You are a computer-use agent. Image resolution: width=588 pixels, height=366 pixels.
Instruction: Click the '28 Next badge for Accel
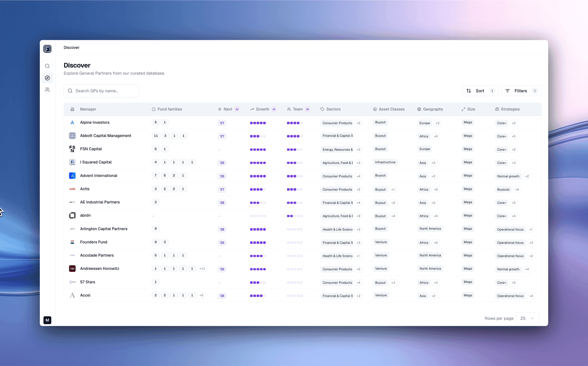pyautogui.click(x=222, y=296)
